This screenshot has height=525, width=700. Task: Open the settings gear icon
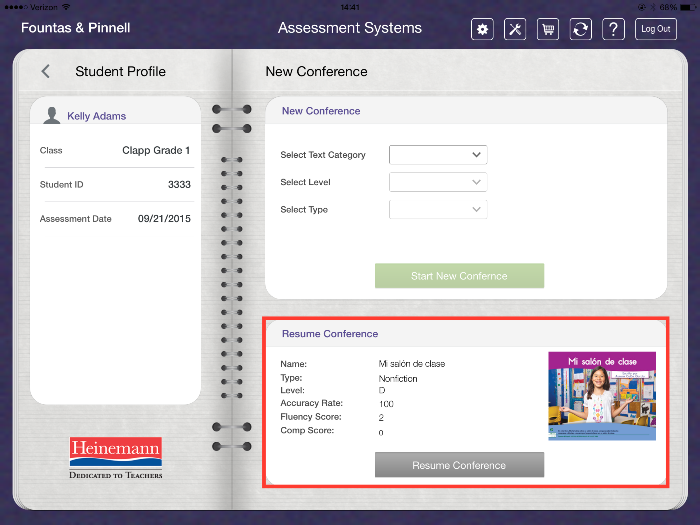(x=482, y=29)
